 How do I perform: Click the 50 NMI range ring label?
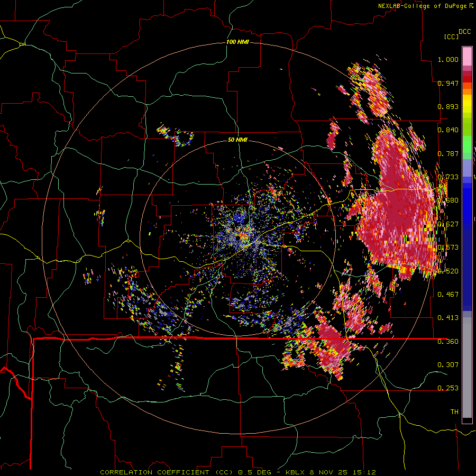click(x=237, y=140)
